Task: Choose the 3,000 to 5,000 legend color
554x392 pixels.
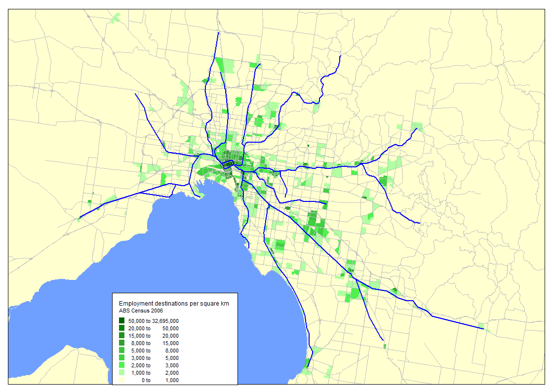Action: point(121,358)
